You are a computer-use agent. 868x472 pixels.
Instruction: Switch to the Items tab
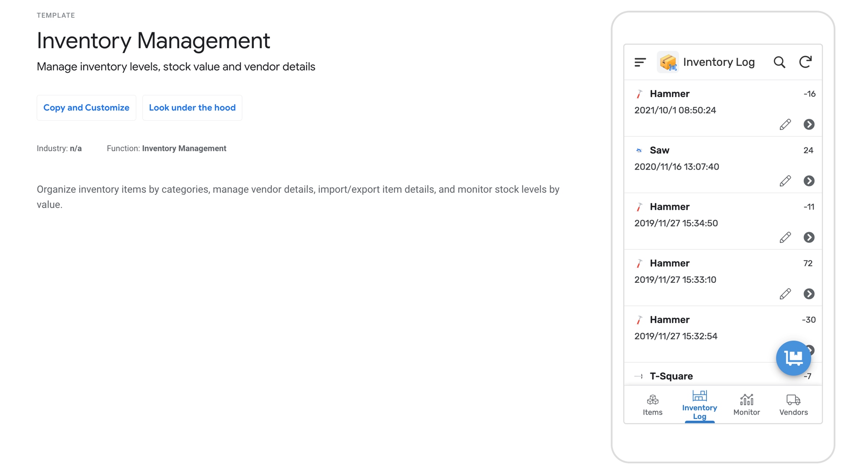pyautogui.click(x=652, y=405)
